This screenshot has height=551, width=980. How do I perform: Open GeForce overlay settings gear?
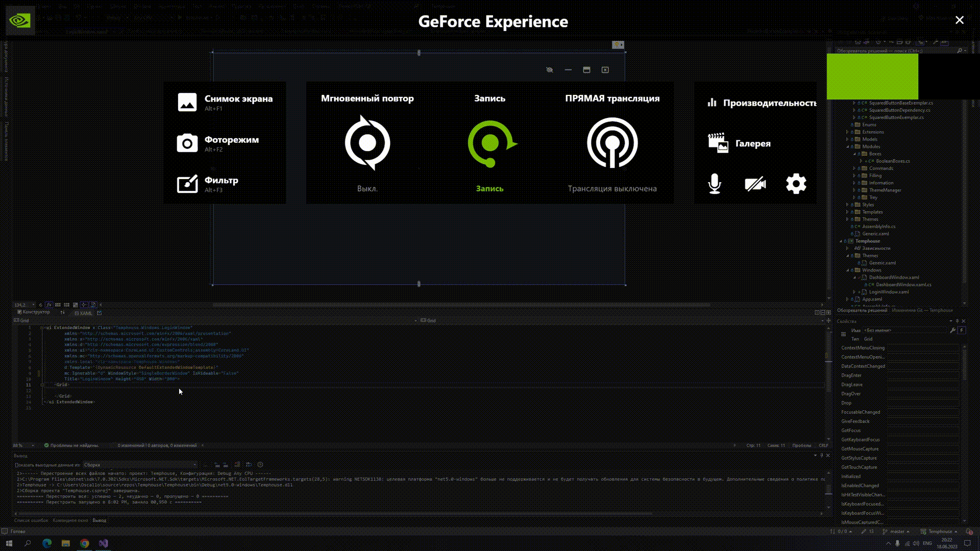[x=796, y=184]
